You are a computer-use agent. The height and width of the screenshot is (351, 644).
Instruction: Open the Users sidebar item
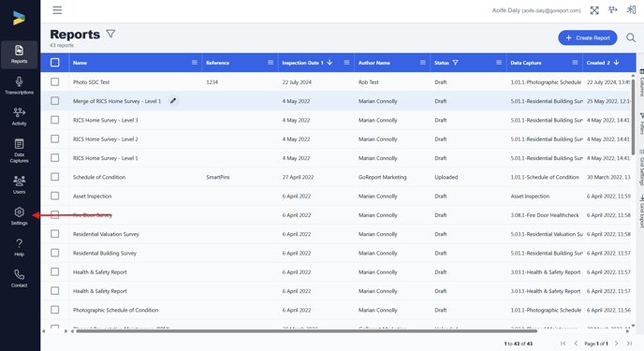tap(19, 184)
